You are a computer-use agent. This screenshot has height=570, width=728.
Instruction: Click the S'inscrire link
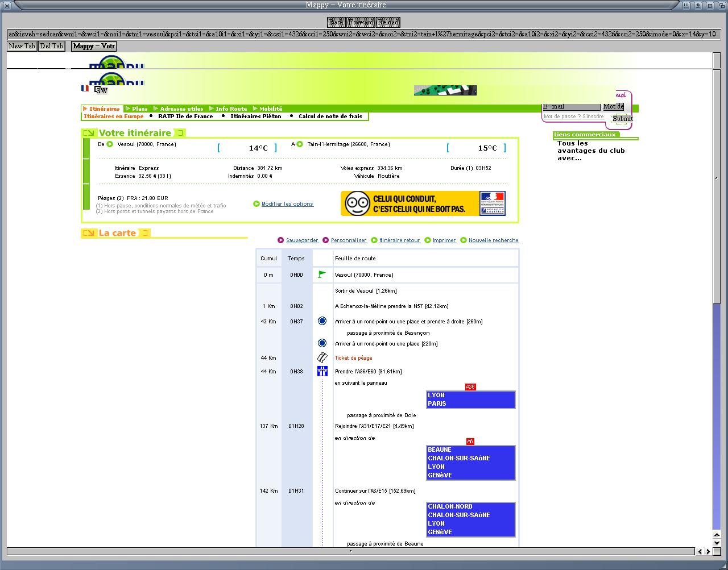[x=593, y=117]
